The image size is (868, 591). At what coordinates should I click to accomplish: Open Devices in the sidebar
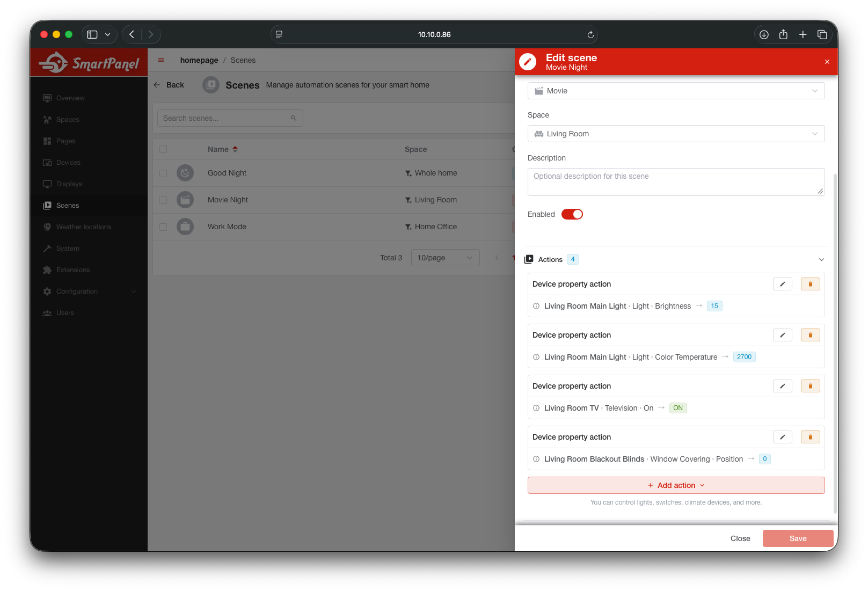pyautogui.click(x=68, y=163)
